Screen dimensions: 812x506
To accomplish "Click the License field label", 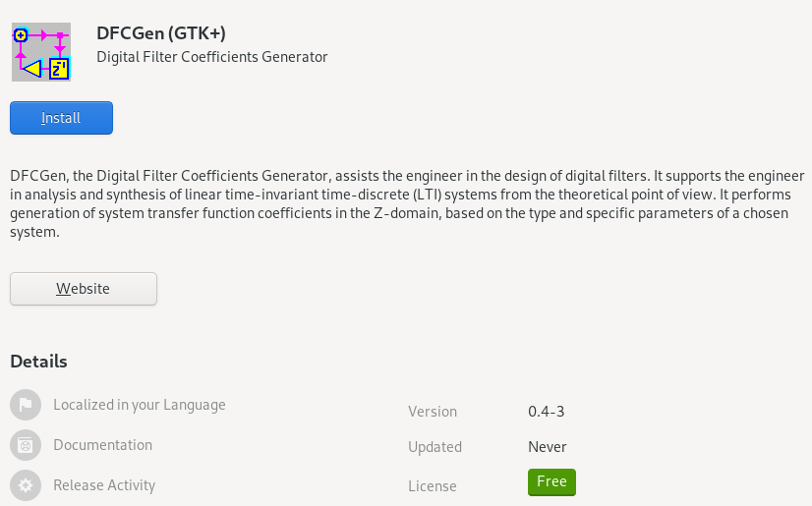I will pos(432,485).
